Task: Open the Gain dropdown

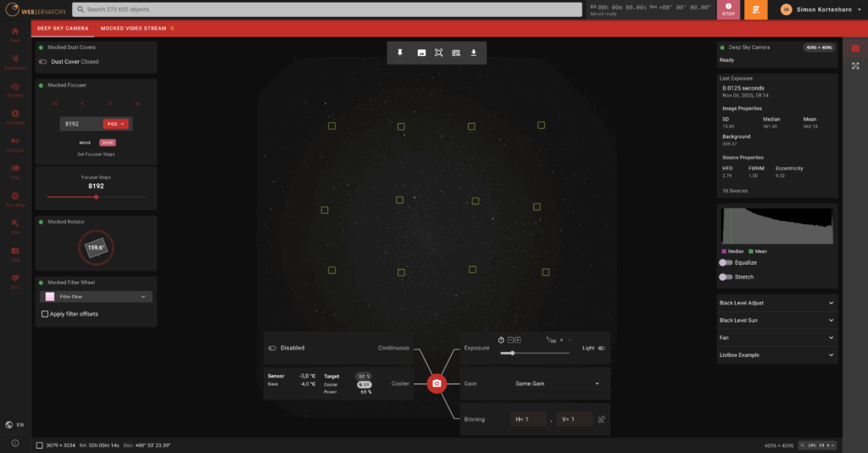Action: tap(555, 383)
